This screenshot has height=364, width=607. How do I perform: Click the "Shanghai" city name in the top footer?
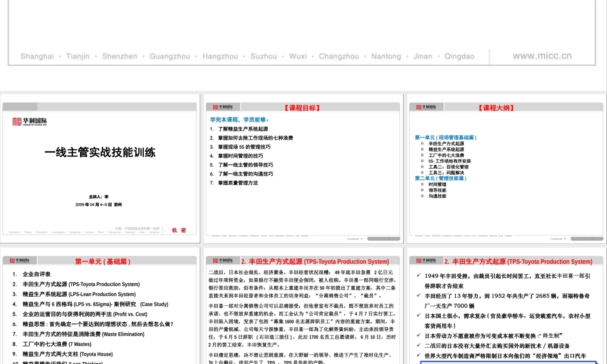click(37, 56)
